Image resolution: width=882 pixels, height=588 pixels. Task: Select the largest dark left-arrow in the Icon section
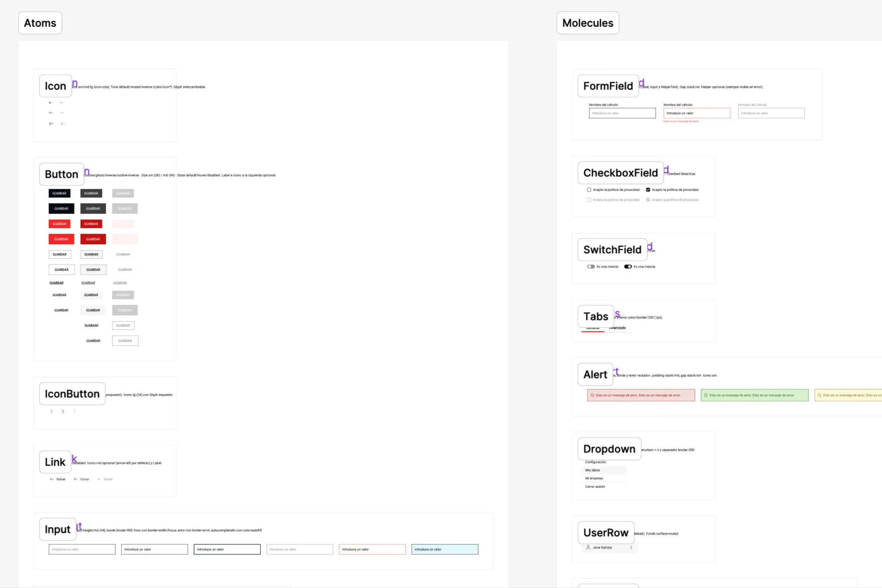pos(51,123)
